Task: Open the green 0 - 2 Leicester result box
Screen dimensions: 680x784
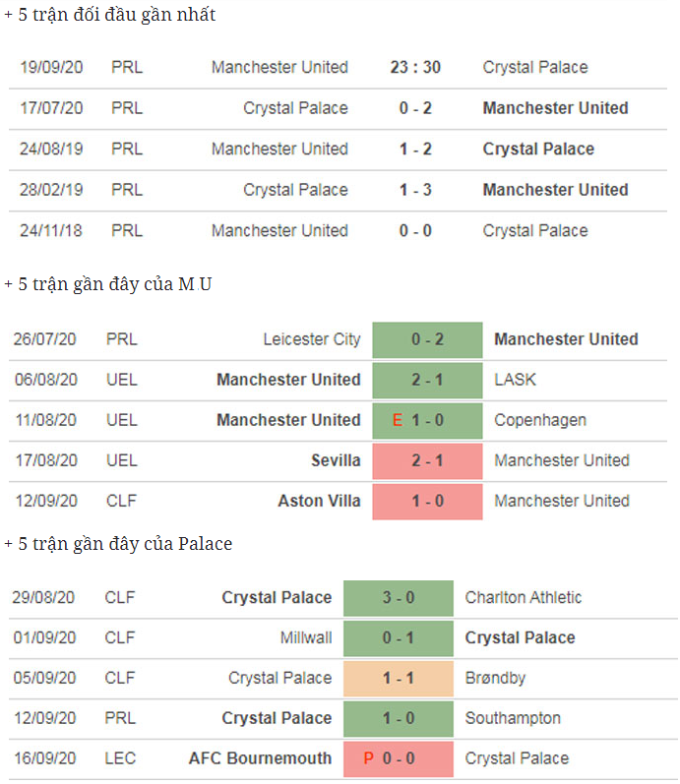Action: click(427, 339)
